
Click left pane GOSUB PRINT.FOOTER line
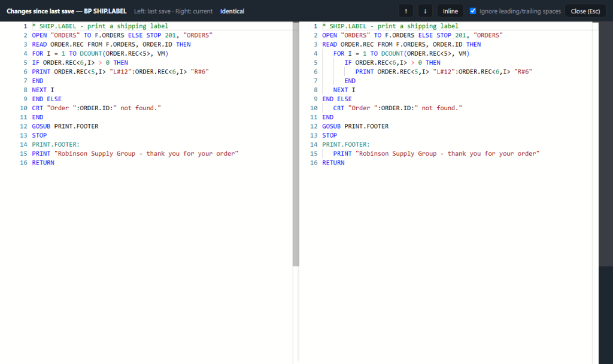point(65,126)
